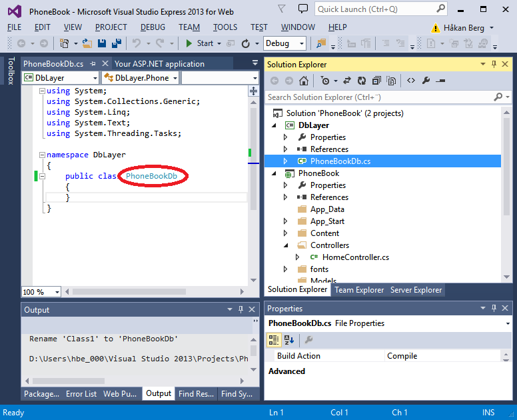Collapse the PhoneBookDb class outlining block
Image resolution: width=517 pixels, height=420 pixels.
tap(42, 176)
